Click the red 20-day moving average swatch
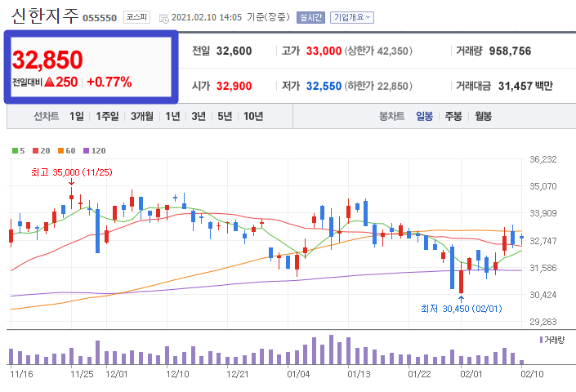The width and height of the screenshot is (576, 392). 36,151
